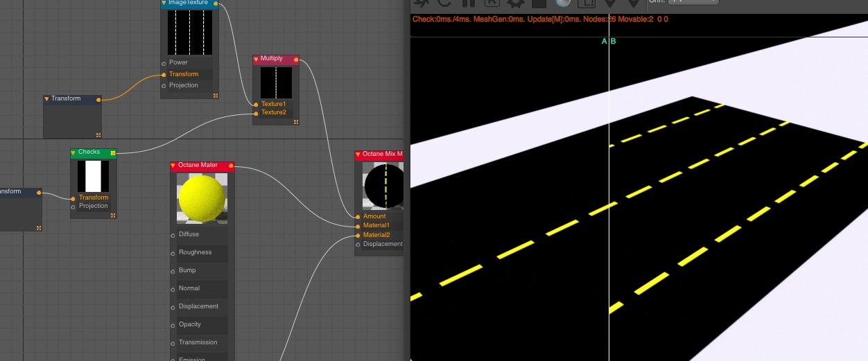Click the Roughness input port on Octane Mater
This screenshot has width=868, height=361.
173,253
